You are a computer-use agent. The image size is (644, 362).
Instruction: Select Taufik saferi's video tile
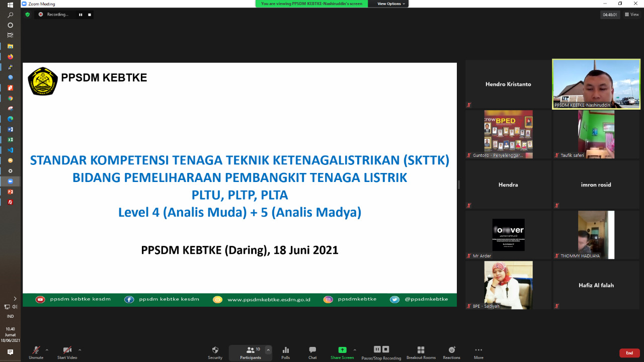(596, 134)
